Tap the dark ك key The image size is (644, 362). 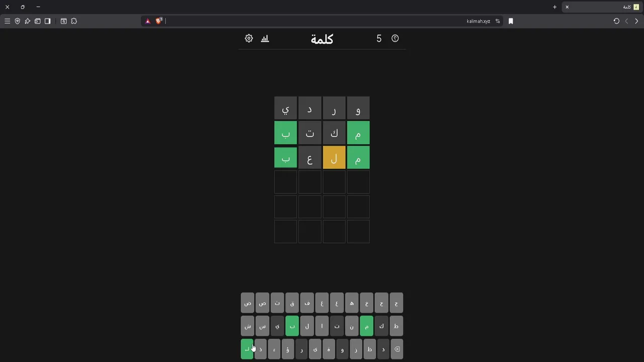[x=381, y=326]
